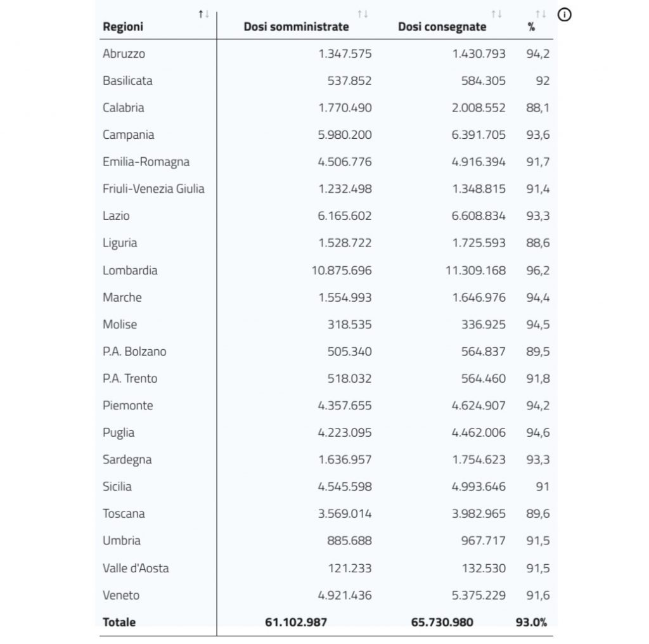Click on Emilia-Romagna in the regions list
This screenshot has width=649, height=644.
coord(146,162)
